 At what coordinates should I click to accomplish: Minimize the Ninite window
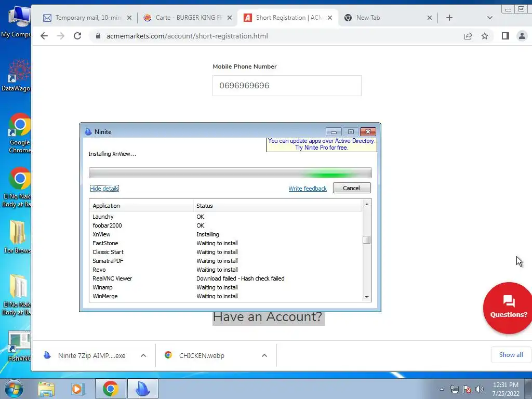pos(334,131)
